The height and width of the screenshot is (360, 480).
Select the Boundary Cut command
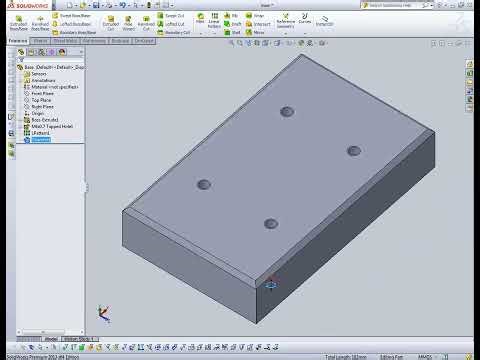[x=173, y=32]
